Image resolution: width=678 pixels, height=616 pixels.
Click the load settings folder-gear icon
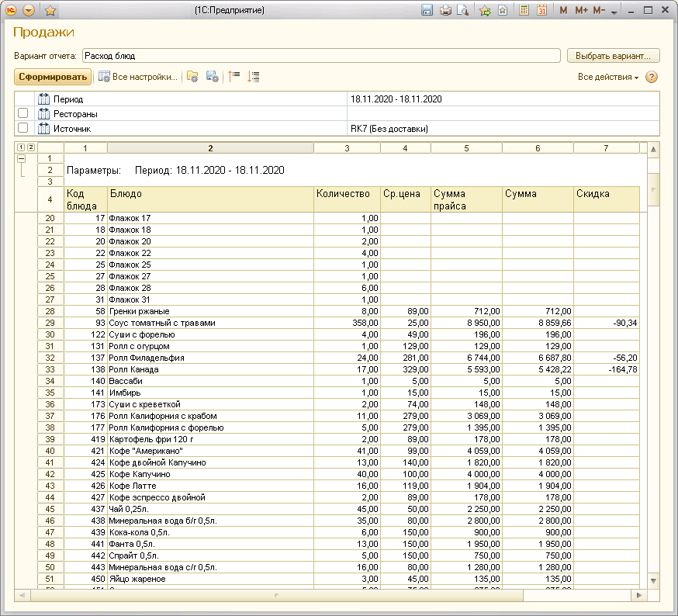pyautogui.click(x=192, y=77)
